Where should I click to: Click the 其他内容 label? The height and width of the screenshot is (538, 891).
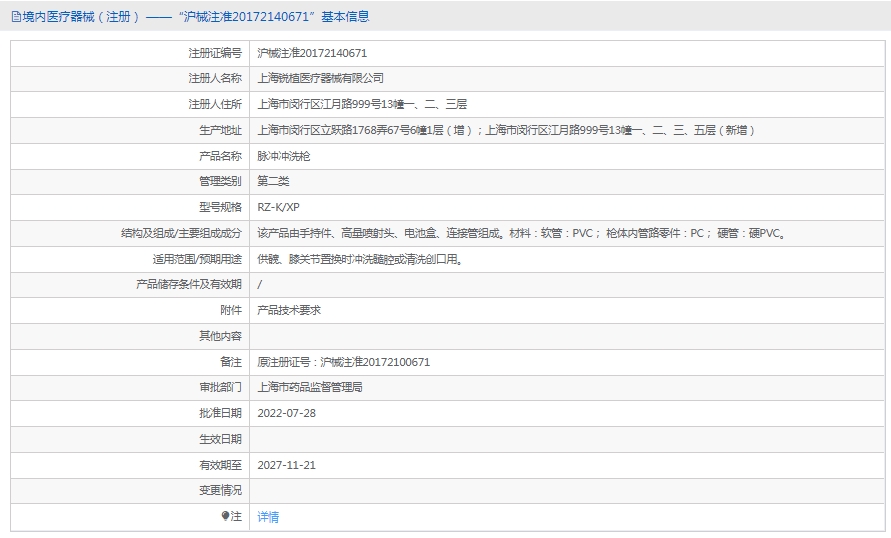pos(220,336)
